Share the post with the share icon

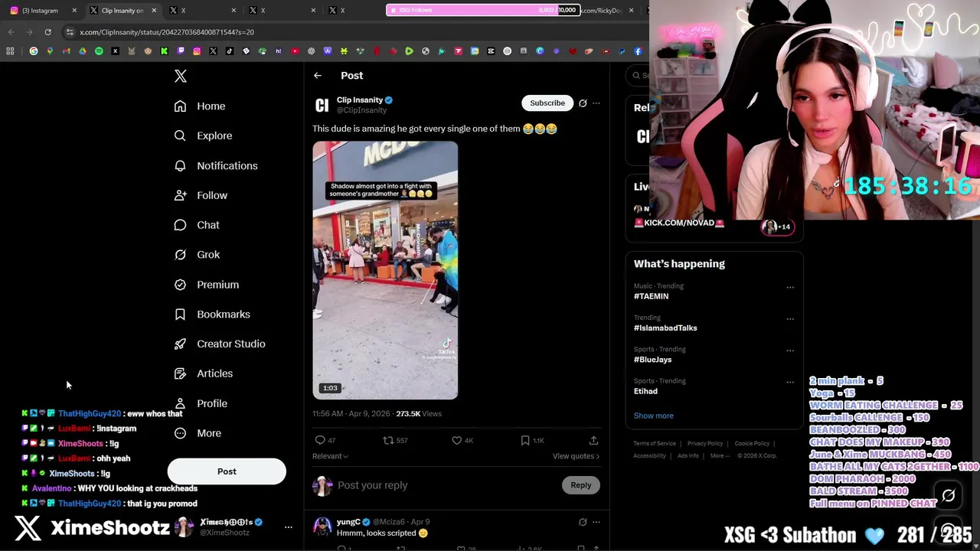pos(593,440)
